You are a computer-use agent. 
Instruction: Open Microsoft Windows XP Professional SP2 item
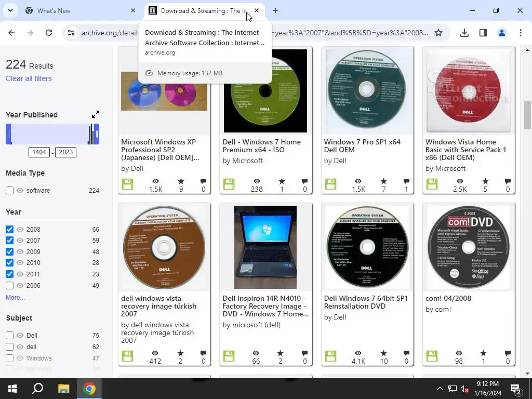click(x=160, y=150)
